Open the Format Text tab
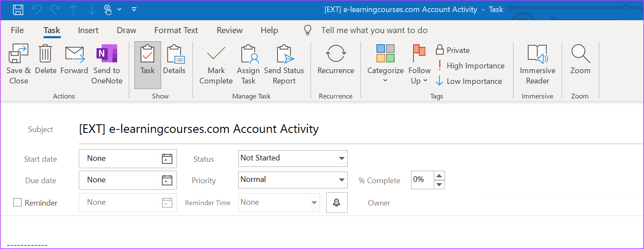 (176, 30)
